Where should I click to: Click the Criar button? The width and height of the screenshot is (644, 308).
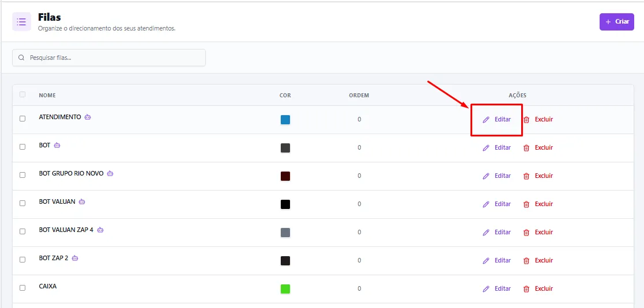(616, 22)
